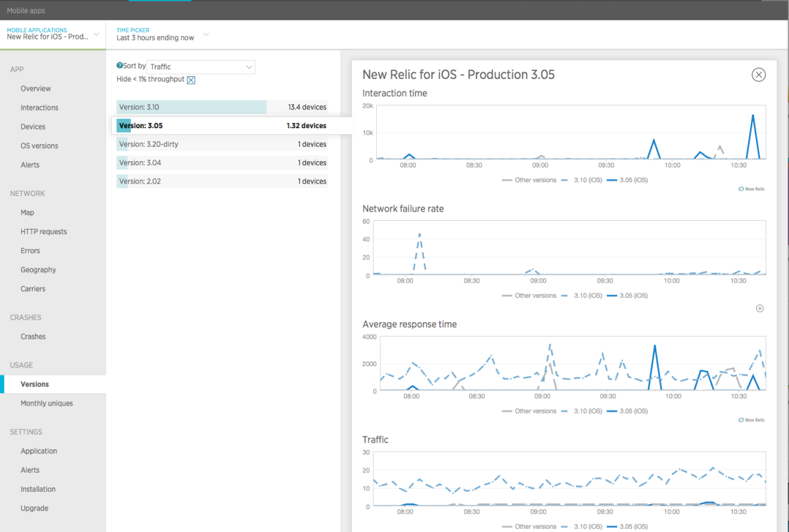Toggle Hide < 1% throughput checkbox
The image size is (789, 532).
pyautogui.click(x=191, y=80)
